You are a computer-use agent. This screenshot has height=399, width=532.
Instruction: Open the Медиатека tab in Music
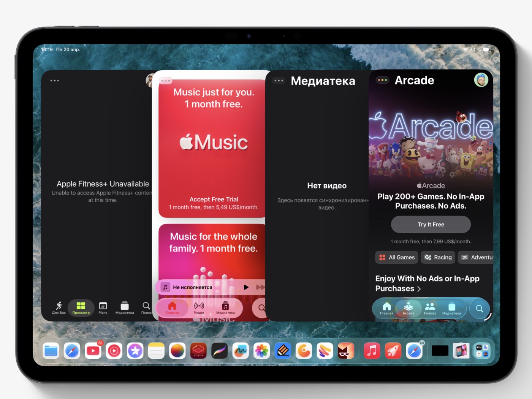click(x=225, y=308)
